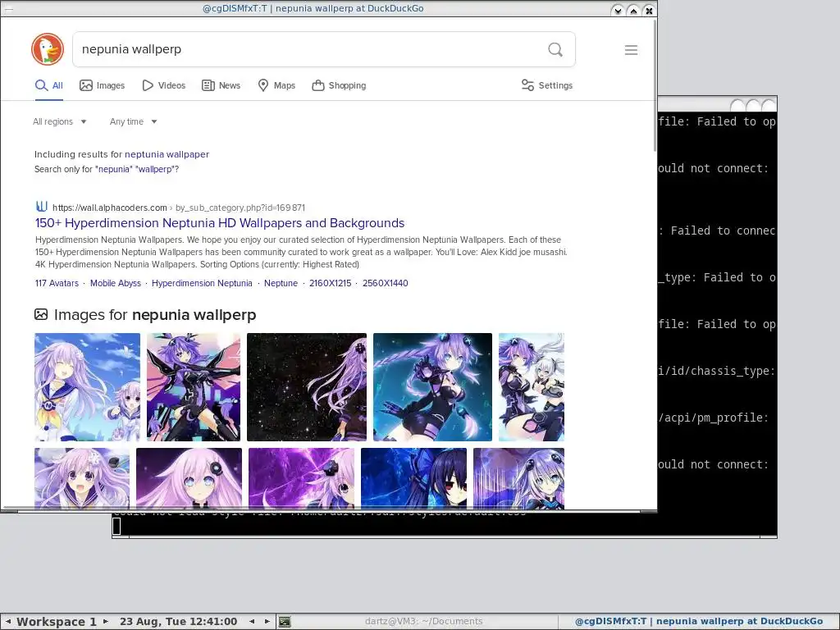Open fifth top-row thumbnail with two characters
This screenshot has width=840, height=630.
532,387
